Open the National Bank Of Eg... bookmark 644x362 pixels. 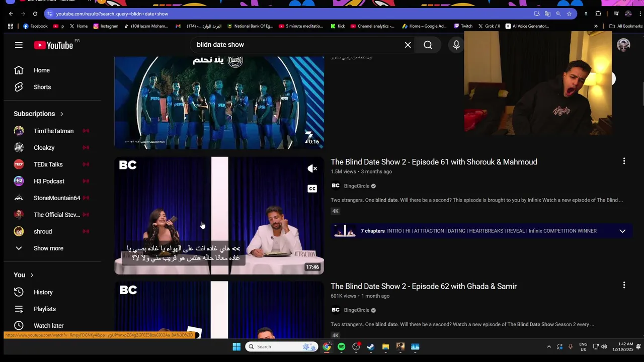pyautogui.click(x=250, y=26)
